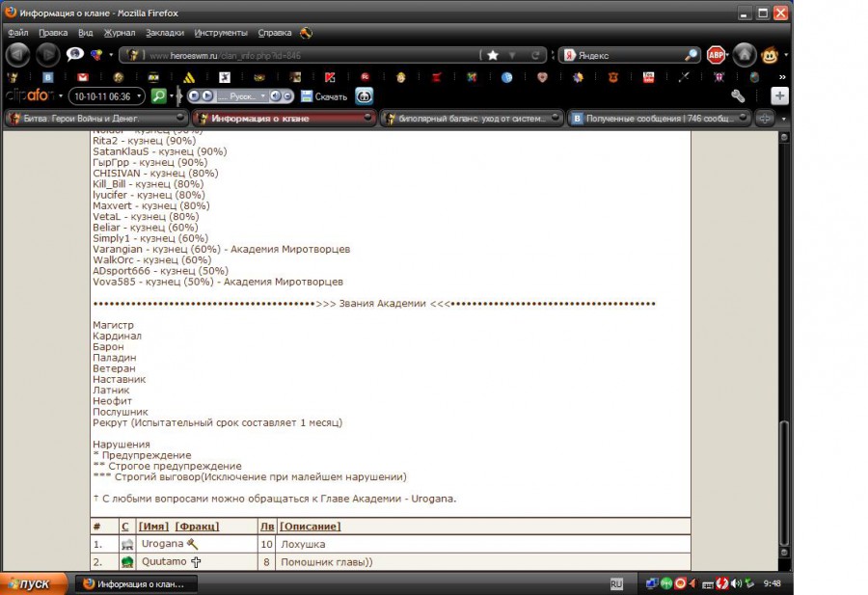Click the page's vertical scrollbar thumb
Image resolution: width=868 pixels, height=595 pixels.
point(784,483)
